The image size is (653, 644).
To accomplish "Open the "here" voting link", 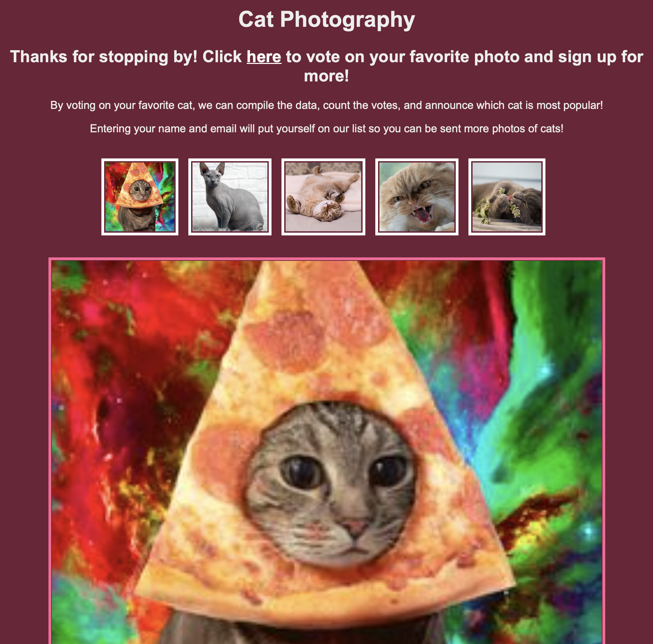I will [x=264, y=57].
